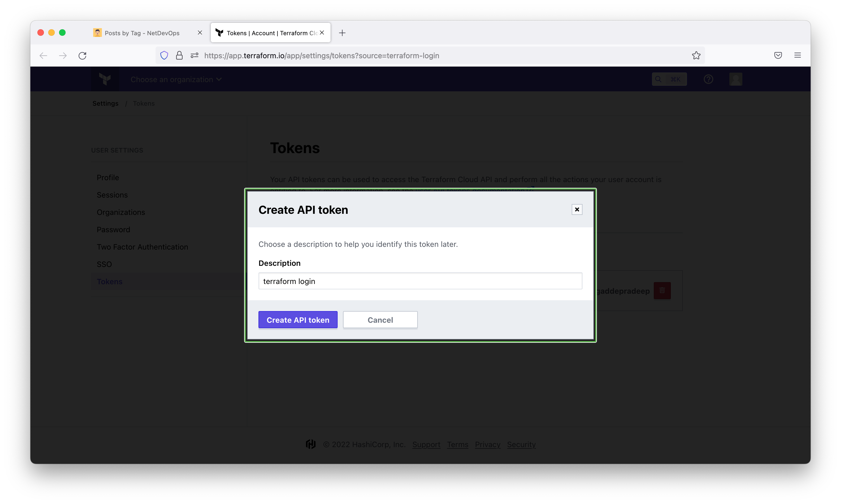
Task: Open a new browser tab
Action: pyautogui.click(x=342, y=33)
